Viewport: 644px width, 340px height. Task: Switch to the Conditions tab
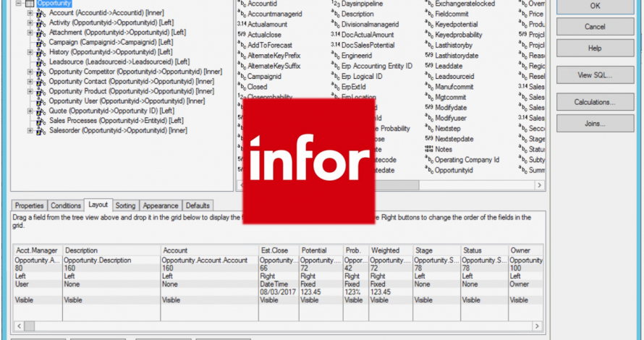coord(66,205)
